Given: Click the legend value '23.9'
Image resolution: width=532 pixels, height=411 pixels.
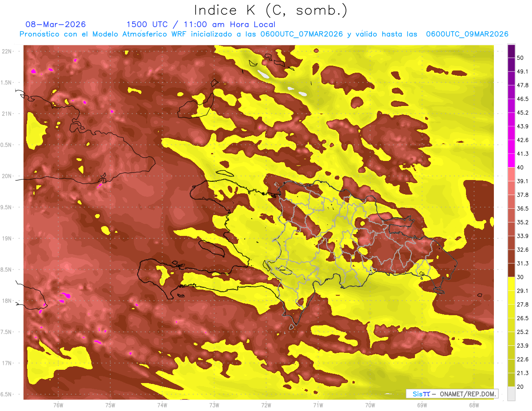Looking at the screenshot, I should click(x=522, y=345).
